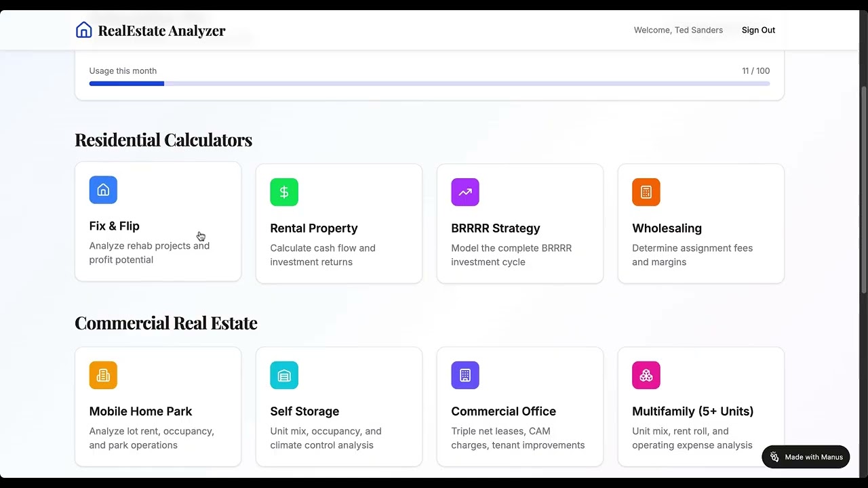This screenshot has height=488, width=868.
Task: Click 'Determine assignment fees and margins' text
Action: 692,255
